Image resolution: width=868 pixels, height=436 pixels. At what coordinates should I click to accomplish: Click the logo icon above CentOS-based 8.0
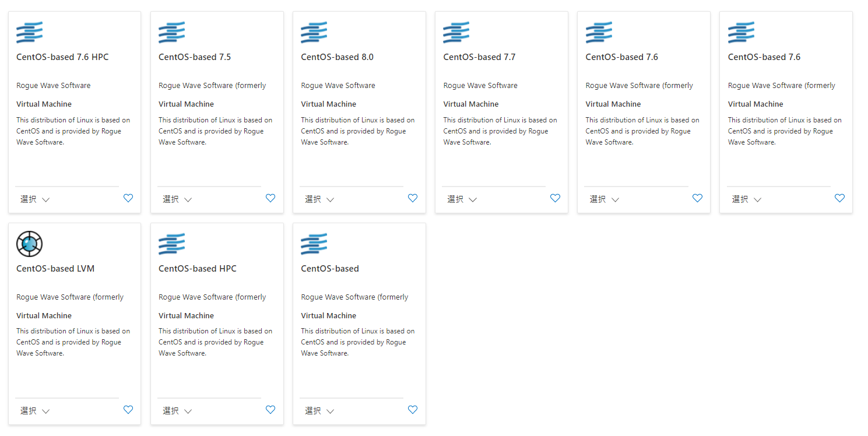pos(314,32)
